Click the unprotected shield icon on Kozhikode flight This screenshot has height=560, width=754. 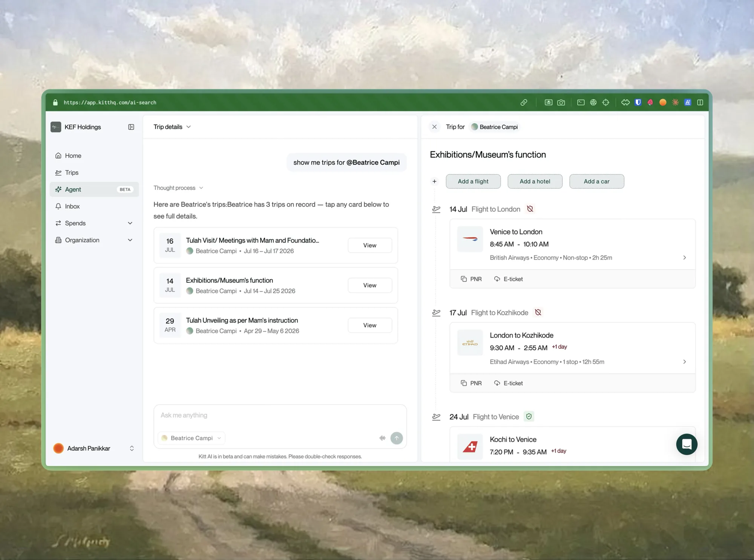[x=538, y=312]
